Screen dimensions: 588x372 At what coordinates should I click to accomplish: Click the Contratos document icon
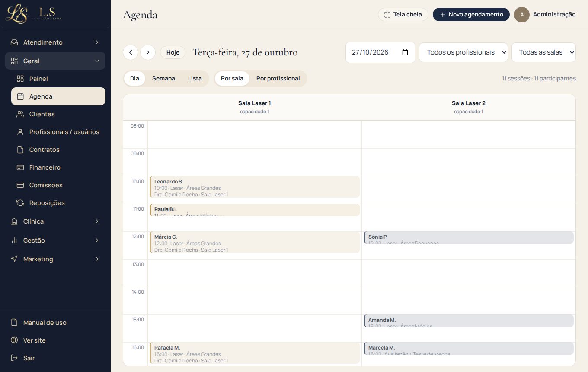tap(20, 150)
